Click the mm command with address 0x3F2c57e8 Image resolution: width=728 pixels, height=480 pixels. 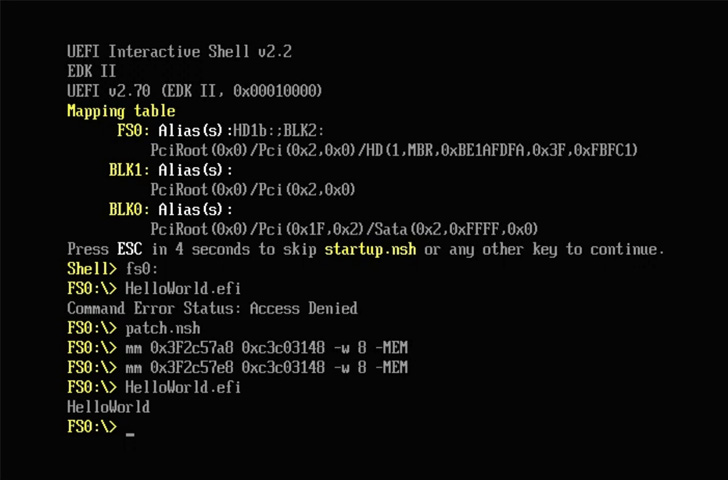click(266, 367)
